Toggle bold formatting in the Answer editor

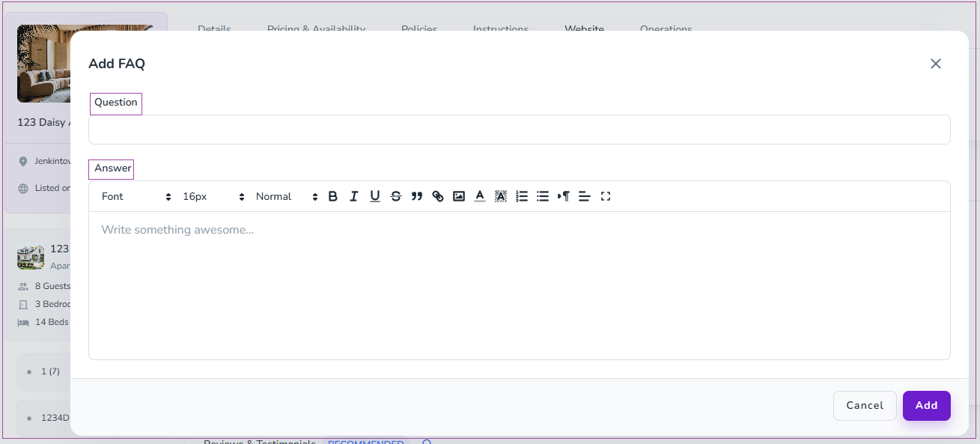tap(333, 196)
